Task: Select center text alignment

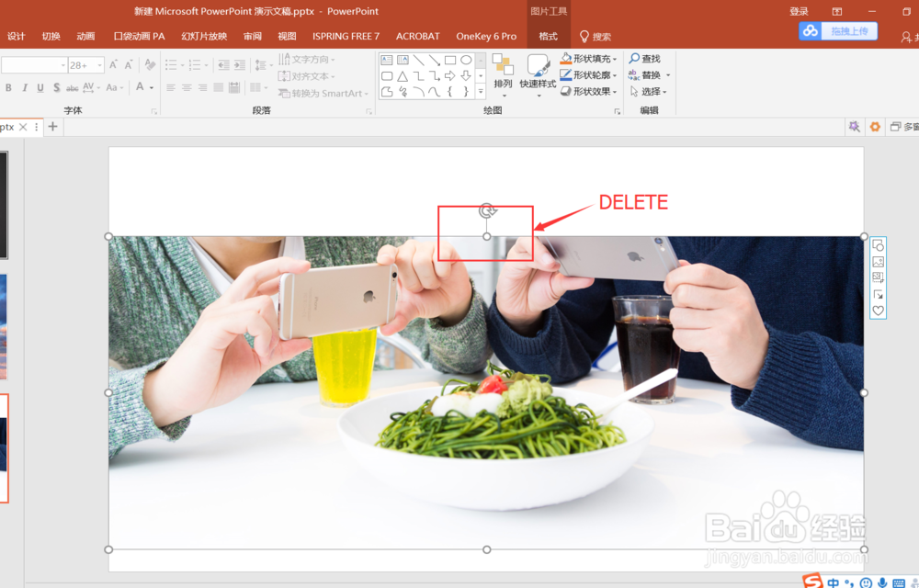Action: pos(187,88)
